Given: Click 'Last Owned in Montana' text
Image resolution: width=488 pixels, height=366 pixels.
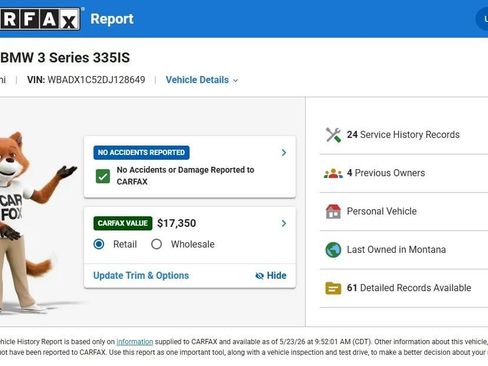Looking at the screenshot, I should tap(396, 250).
